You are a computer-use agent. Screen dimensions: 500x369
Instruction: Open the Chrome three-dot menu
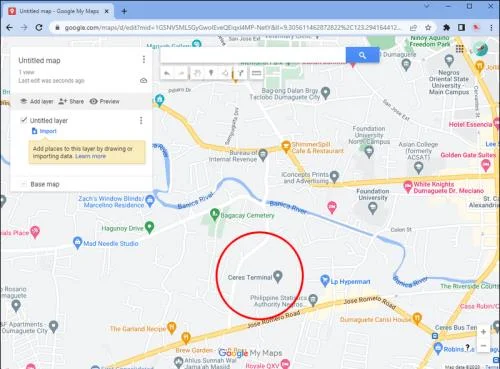click(491, 28)
